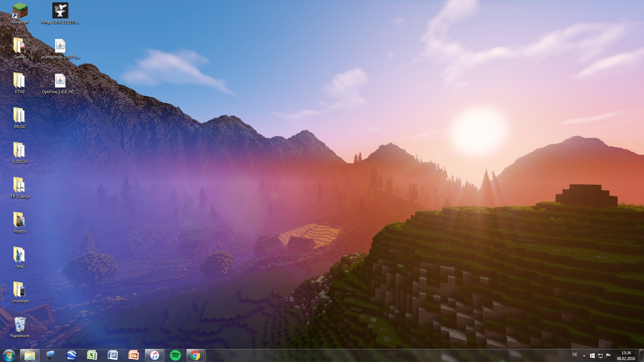644x362 pixels.
Task: Open Google Chrome from the taskbar
Action: coord(195,355)
